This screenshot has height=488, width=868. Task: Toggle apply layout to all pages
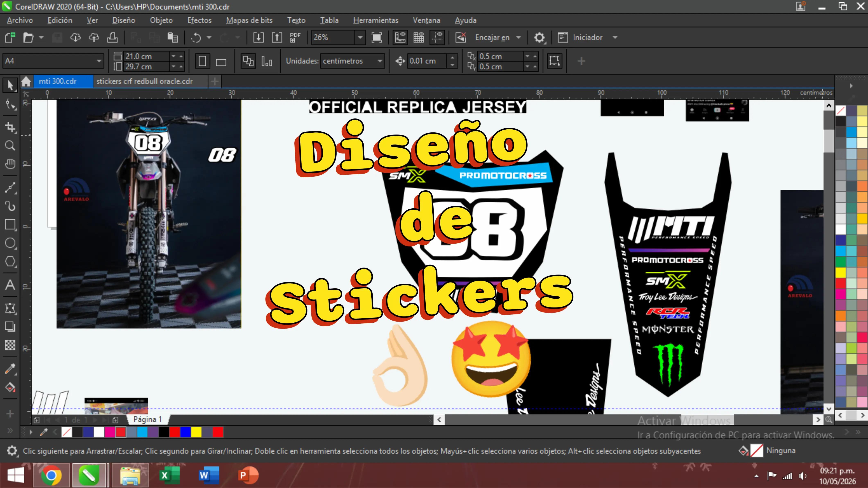click(248, 61)
